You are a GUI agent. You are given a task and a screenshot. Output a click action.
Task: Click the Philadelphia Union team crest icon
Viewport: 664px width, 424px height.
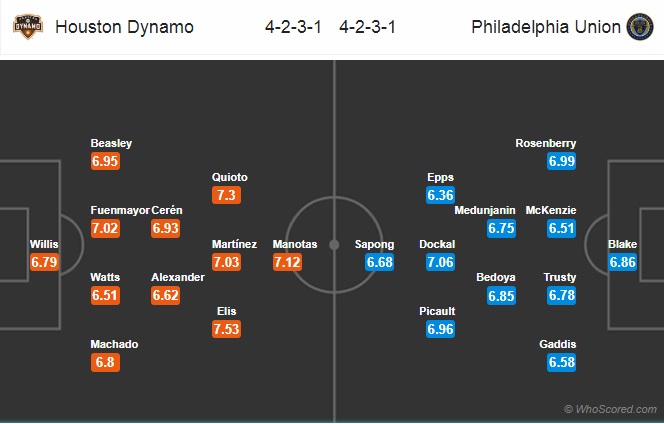[640, 27]
